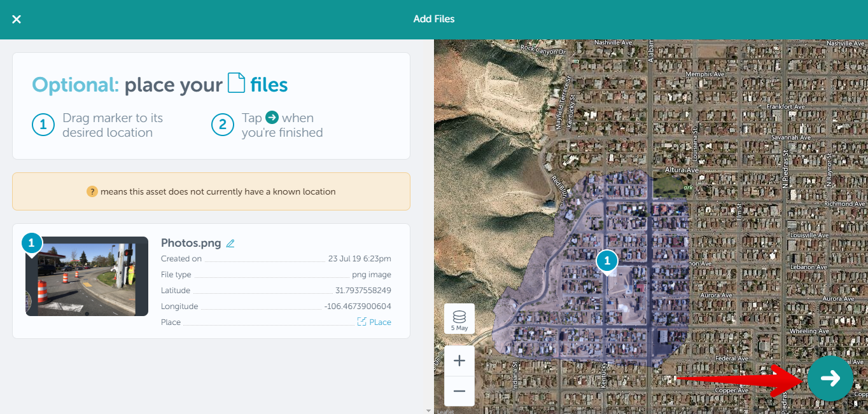Click the arrow icon in step 2 text
This screenshot has width=868, height=414.
pyautogui.click(x=272, y=118)
